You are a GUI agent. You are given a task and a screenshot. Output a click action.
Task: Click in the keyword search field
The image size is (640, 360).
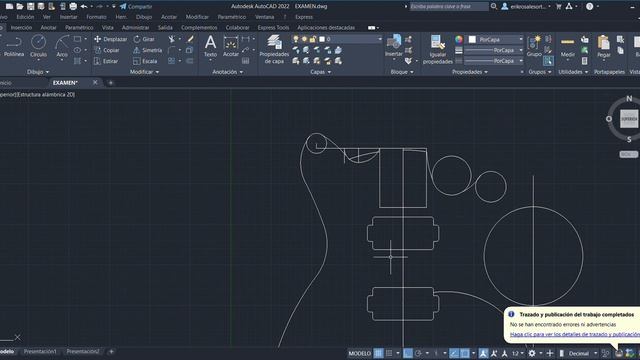point(448,7)
